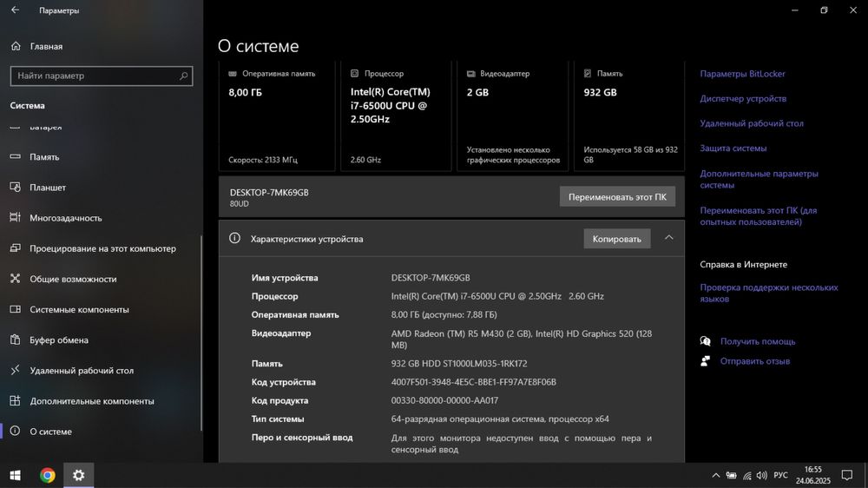Screen dimensions: 868x488
Task: Click the volume speaker tray icon
Action: point(762,475)
